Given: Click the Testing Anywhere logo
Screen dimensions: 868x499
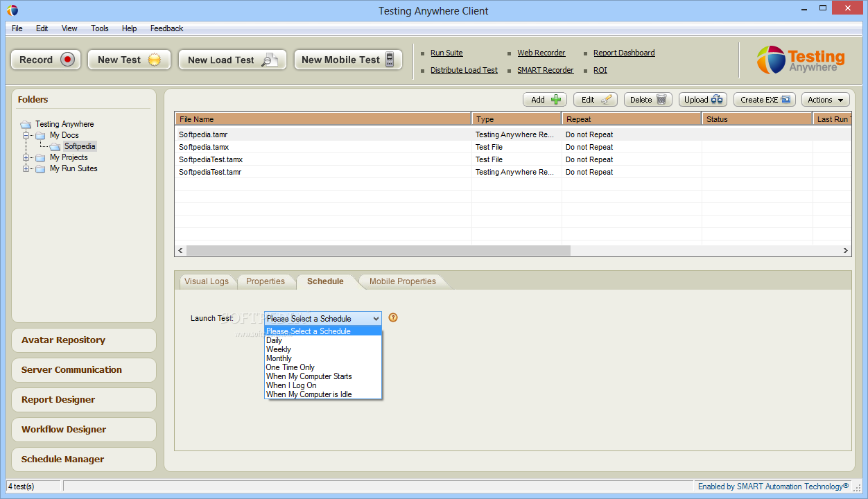Looking at the screenshot, I should click(x=801, y=60).
